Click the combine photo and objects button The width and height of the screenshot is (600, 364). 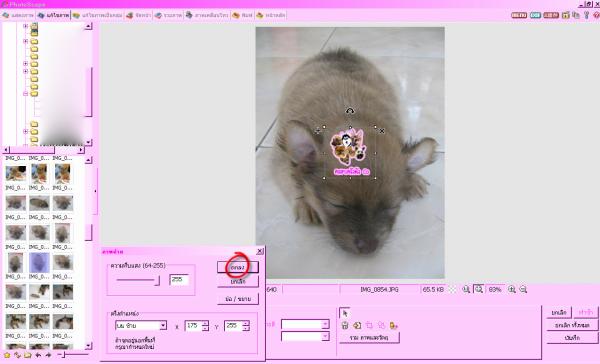pos(369,338)
